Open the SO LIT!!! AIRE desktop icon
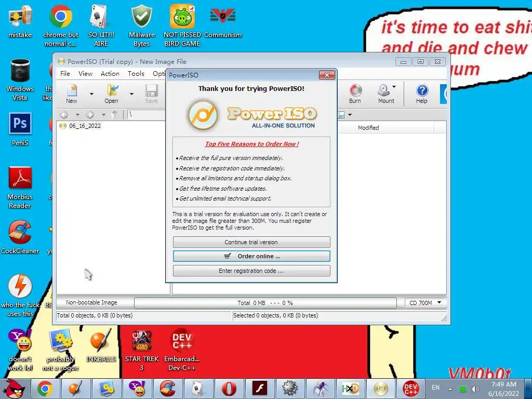 101,25
